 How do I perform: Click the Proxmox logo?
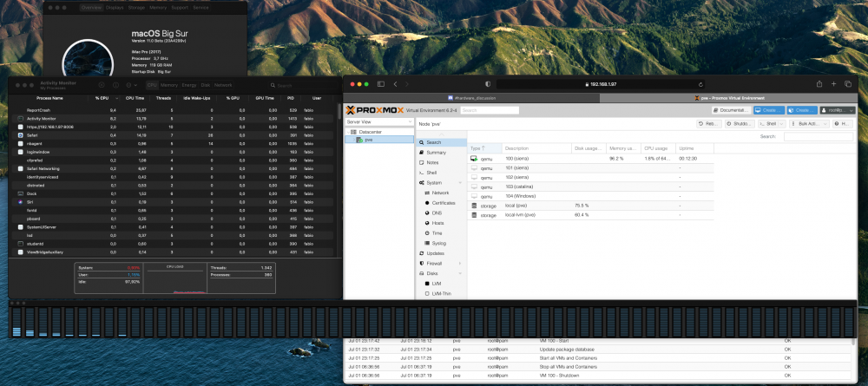(x=374, y=110)
